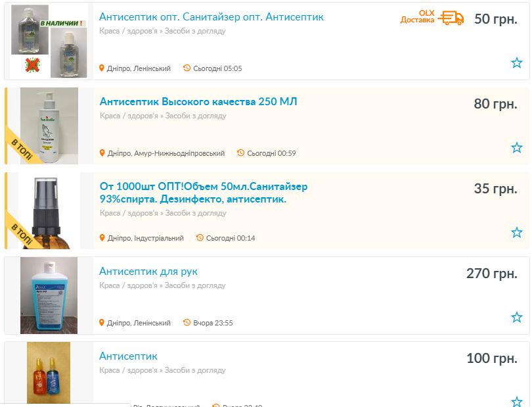Image resolution: width=532 pixels, height=407 pixels.
Task: Click the OLX Доставка truck icon
Action: coord(451,18)
